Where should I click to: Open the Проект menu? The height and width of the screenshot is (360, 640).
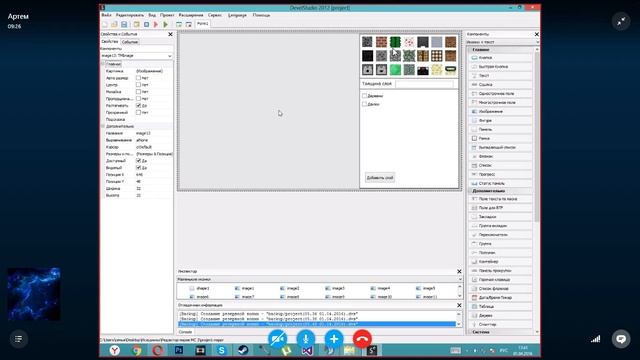click(x=167, y=15)
